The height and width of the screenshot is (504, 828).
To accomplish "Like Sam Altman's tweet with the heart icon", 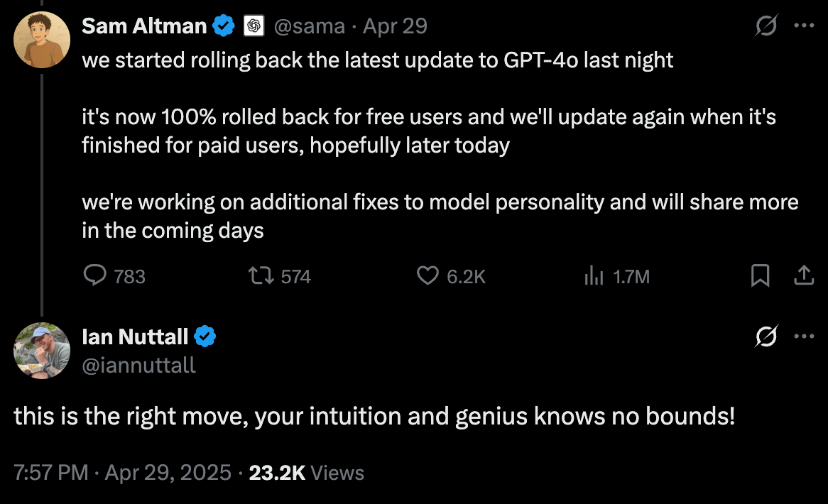I will (427, 275).
